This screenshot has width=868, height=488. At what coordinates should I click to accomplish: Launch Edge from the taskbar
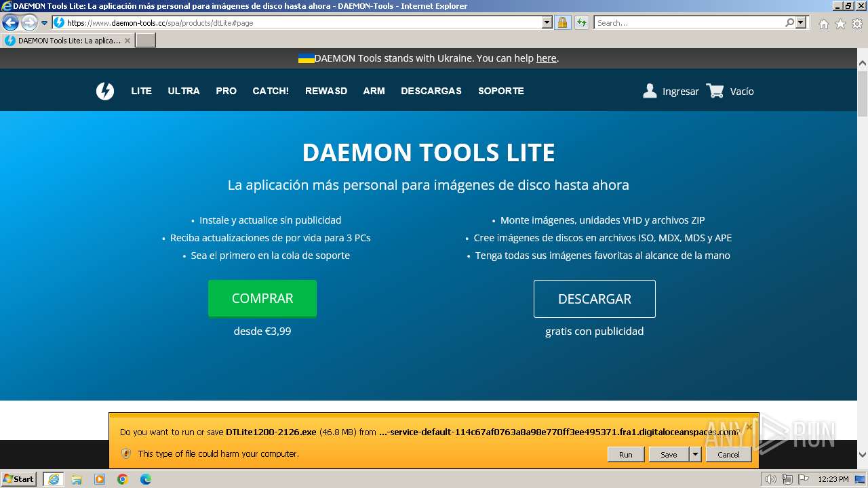tap(146, 479)
